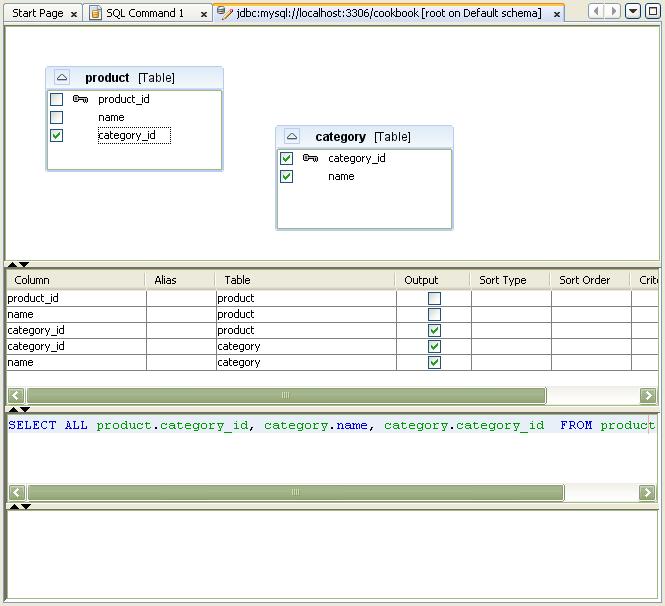
Task: Close the SQL Command 1 tab
Action: tap(204, 14)
